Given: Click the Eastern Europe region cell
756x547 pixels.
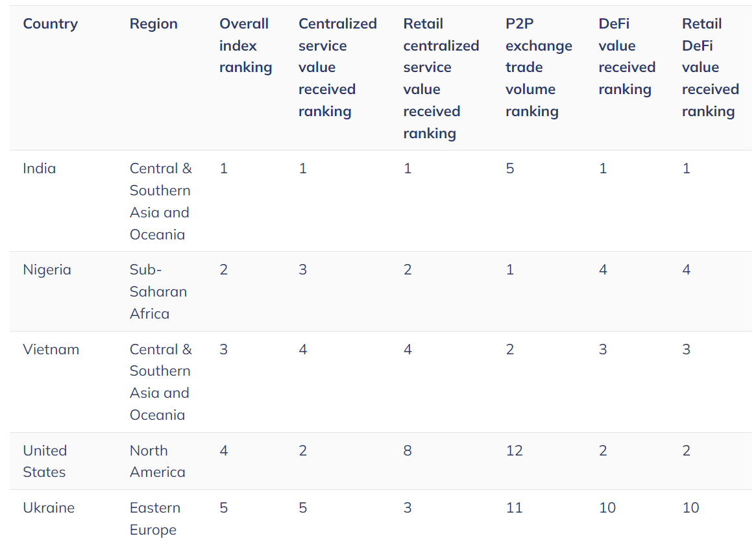Looking at the screenshot, I should [x=154, y=519].
